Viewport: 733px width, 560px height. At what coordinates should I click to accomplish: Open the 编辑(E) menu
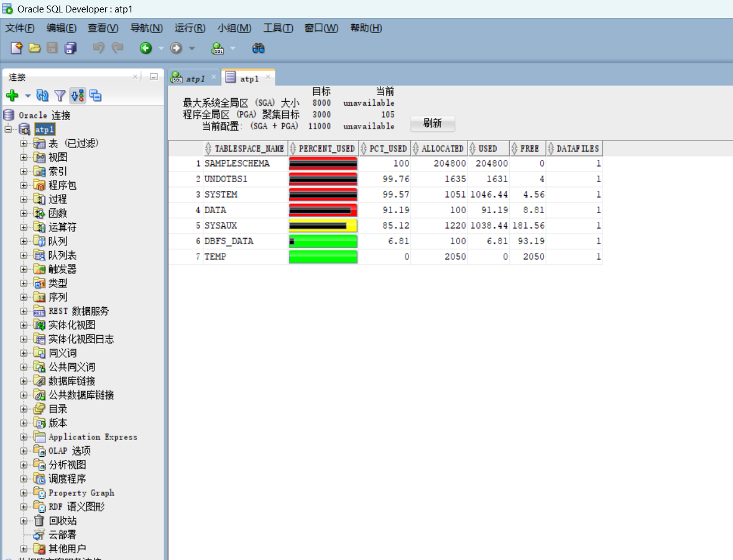[x=62, y=28]
